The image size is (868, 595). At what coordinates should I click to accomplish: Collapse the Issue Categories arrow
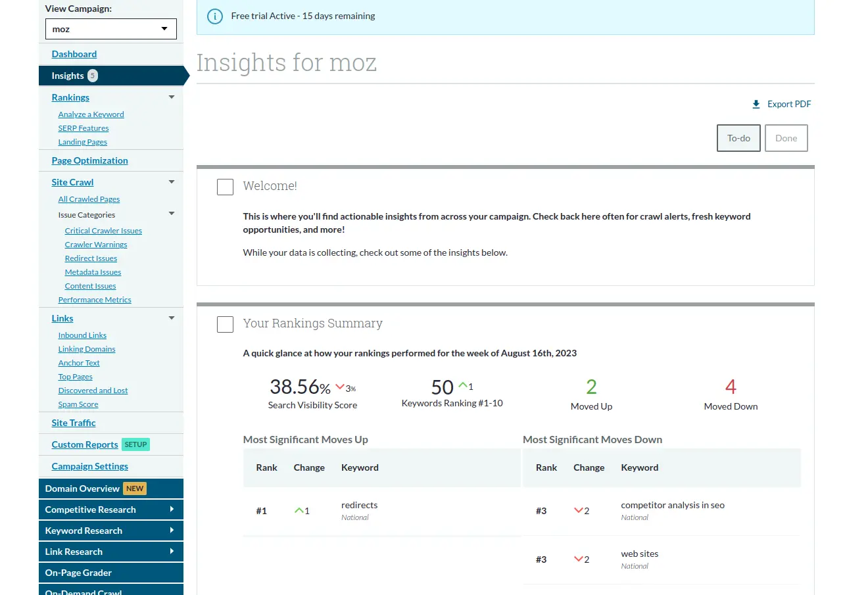pyautogui.click(x=172, y=214)
